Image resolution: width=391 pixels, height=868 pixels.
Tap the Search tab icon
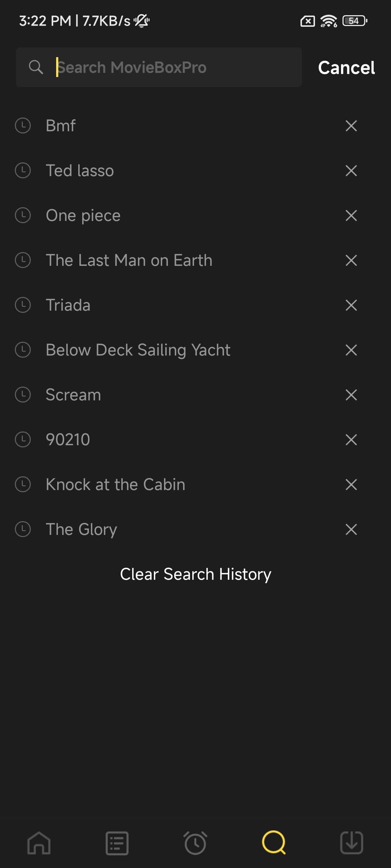coord(274,843)
